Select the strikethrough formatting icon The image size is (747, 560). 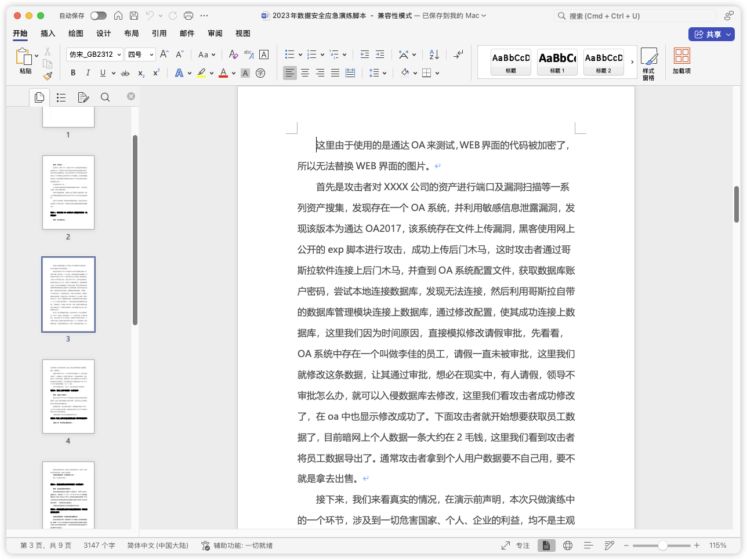click(124, 72)
